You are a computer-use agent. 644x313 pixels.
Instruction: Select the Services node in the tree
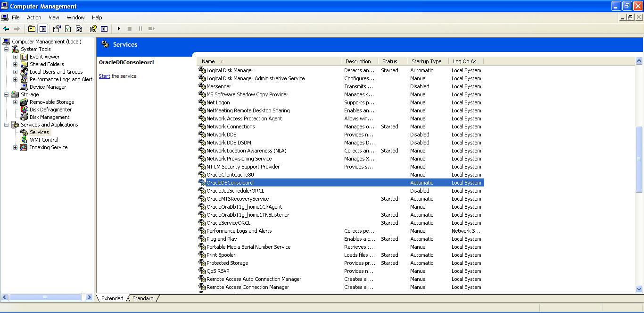tap(39, 132)
